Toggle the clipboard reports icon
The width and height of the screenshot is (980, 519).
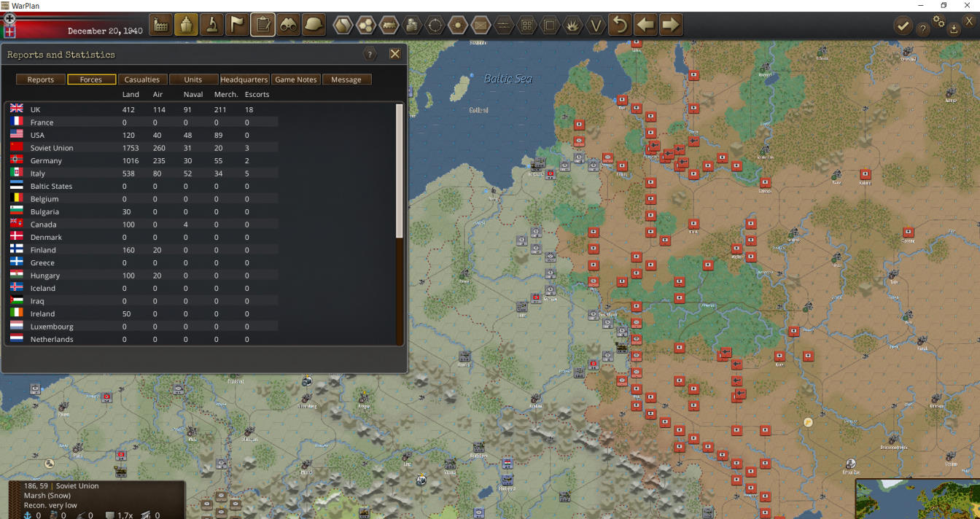tap(262, 25)
